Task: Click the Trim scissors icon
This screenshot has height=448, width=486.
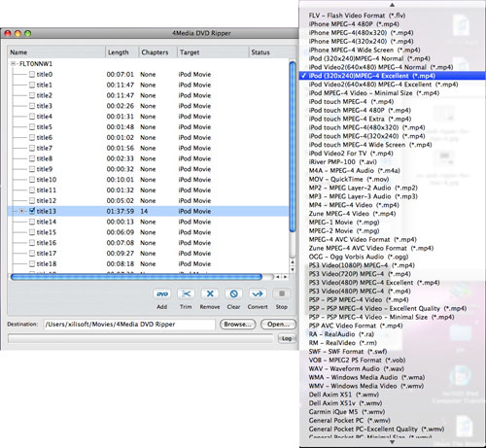Action: (186, 294)
